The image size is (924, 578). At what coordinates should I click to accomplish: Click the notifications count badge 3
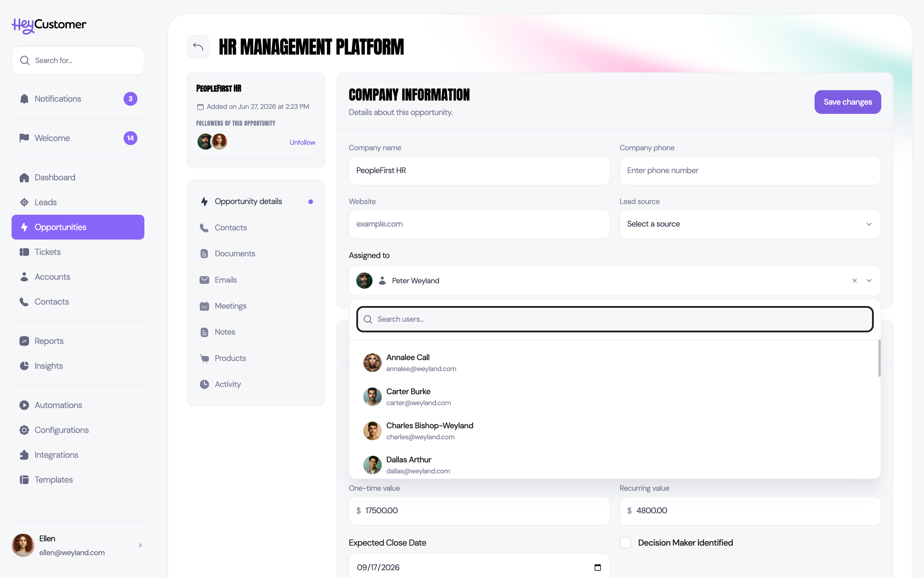tap(131, 99)
